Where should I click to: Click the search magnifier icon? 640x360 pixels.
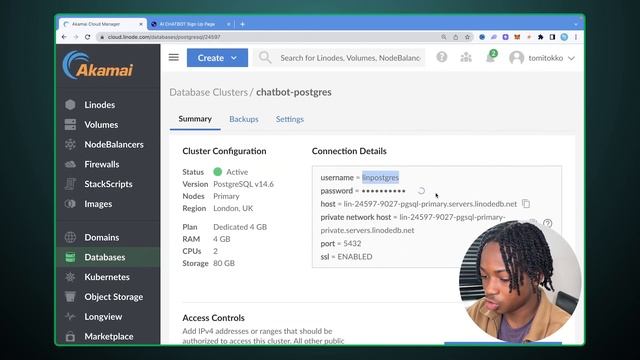(x=265, y=58)
